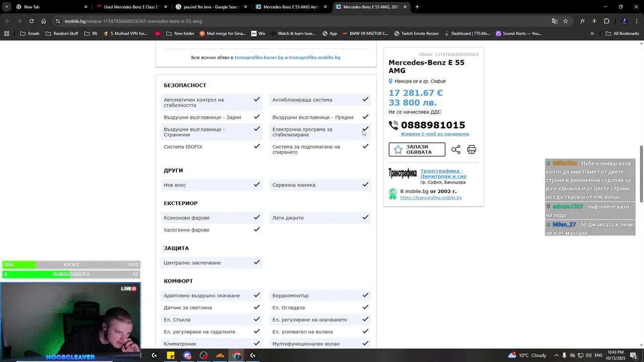
Task: Click the share listing icon
Action: tap(456, 149)
